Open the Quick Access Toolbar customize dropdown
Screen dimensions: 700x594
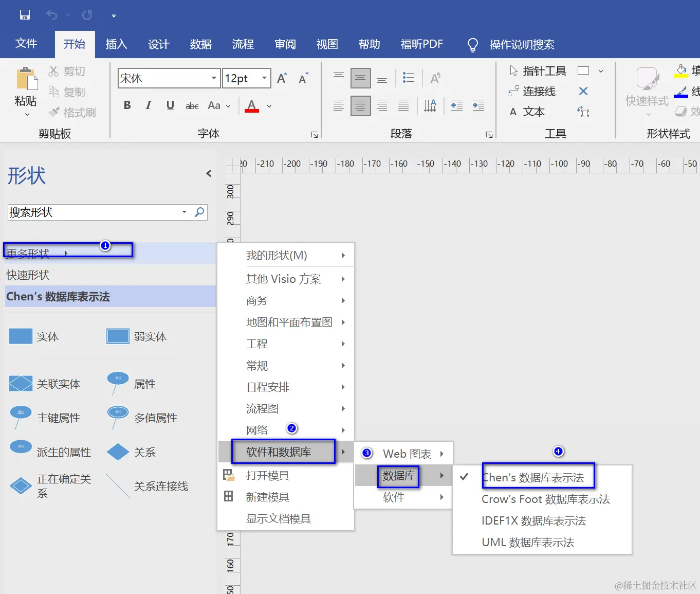(114, 15)
